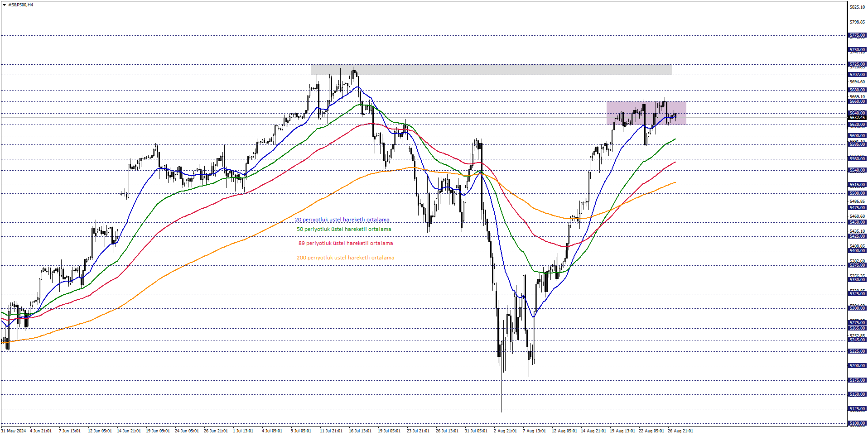Click the 5515.00 price level label

[857, 185]
